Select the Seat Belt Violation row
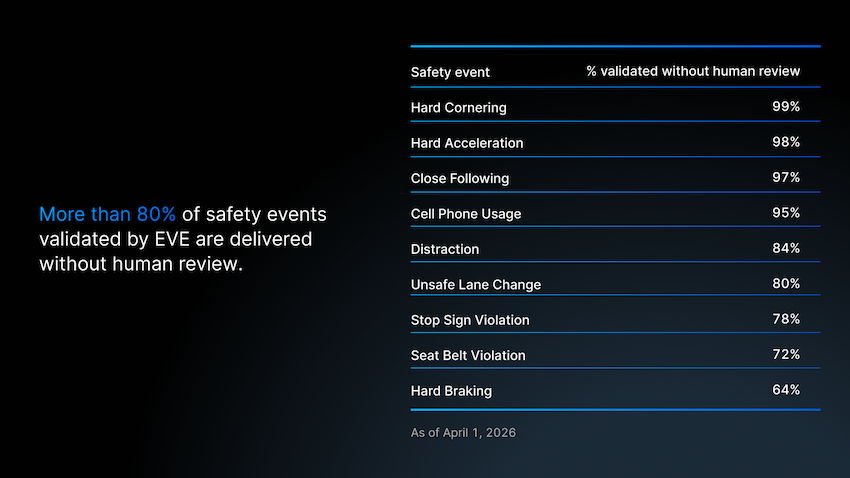The image size is (850, 478). pyautogui.click(x=467, y=355)
